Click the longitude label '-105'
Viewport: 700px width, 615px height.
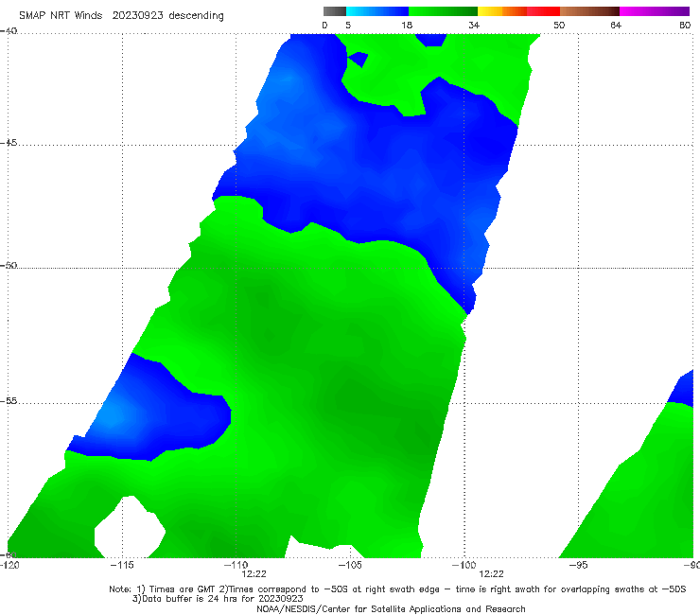[350, 565]
